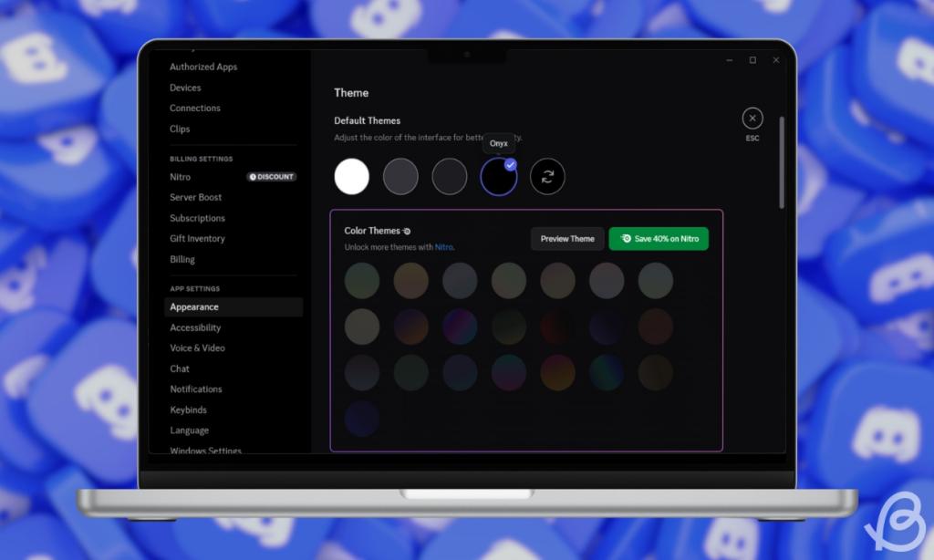
Task: Select the Dark theme circle
Action: (x=450, y=176)
